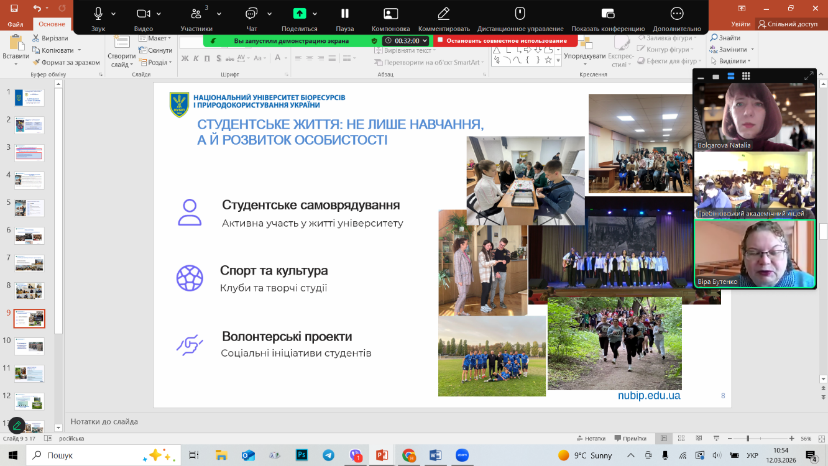Open the Файл menu tab
The height and width of the screenshot is (466, 828).
click(15, 23)
